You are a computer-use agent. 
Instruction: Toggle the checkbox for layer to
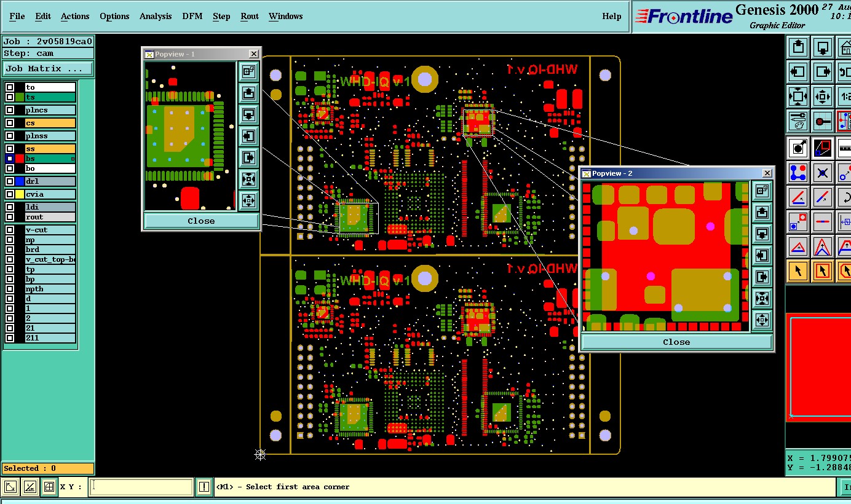click(x=10, y=87)
